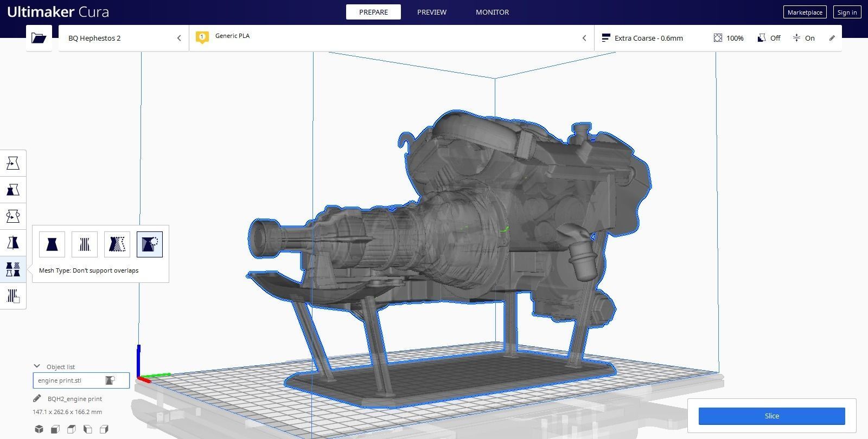Screen dimensions: 868x439
Task: Click Extra Coarse profile layer icon
Action: pos(607,38)
